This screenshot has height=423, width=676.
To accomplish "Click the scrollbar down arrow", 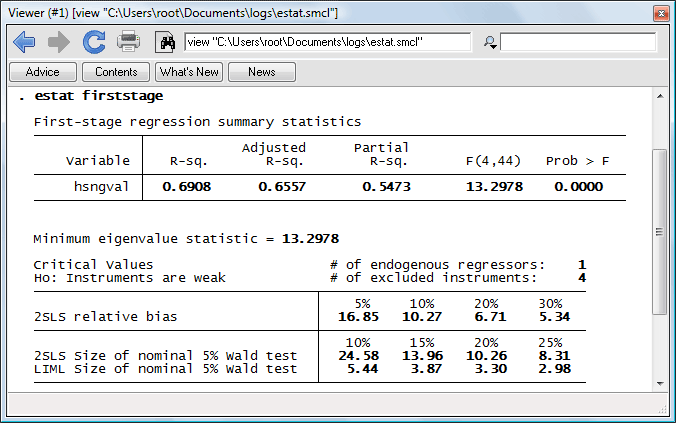I will point(660,383).
